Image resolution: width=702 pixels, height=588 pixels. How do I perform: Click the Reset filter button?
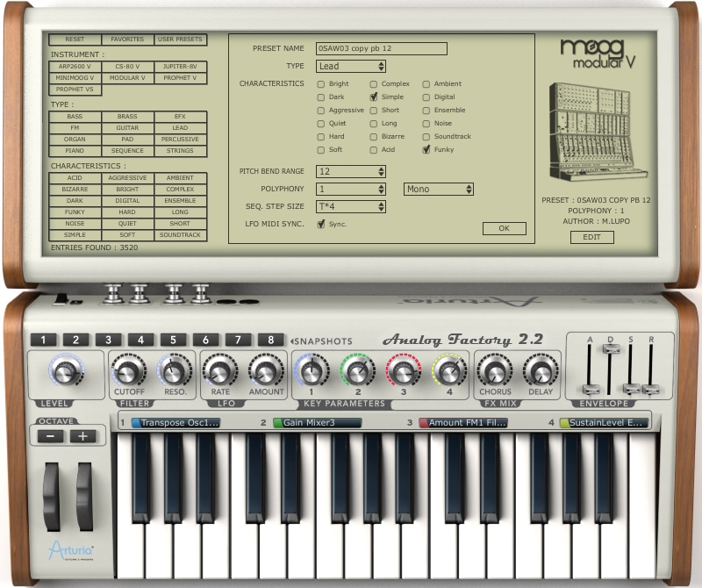(75, 39)
